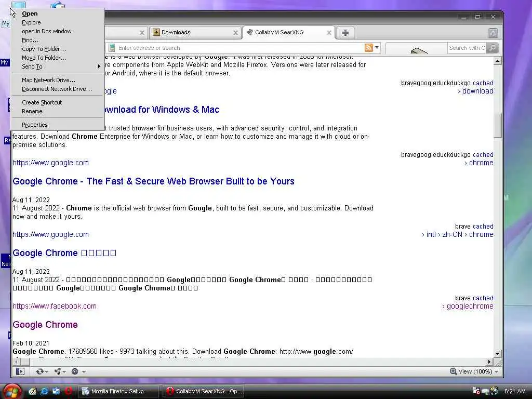The height and width of the screenshot is (399, 532).
Task: Select Move To Folder... entry
Action: coord(58,58)
